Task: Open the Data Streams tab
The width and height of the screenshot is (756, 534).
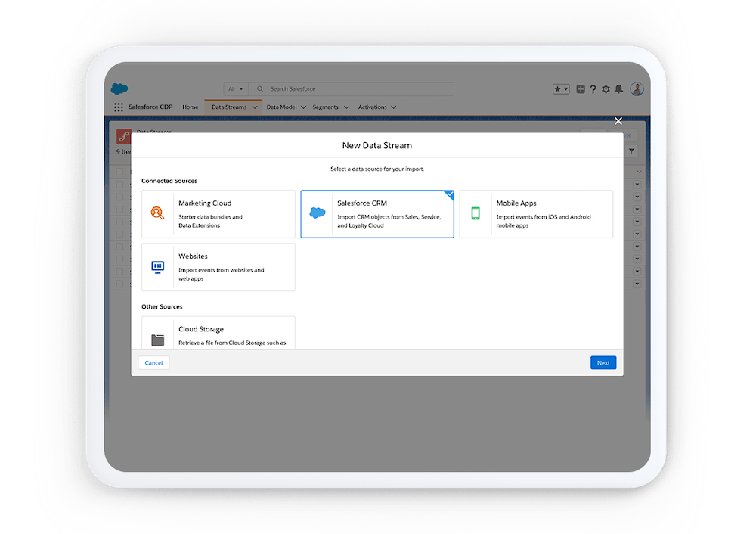Action: click(x=229, y=107)
